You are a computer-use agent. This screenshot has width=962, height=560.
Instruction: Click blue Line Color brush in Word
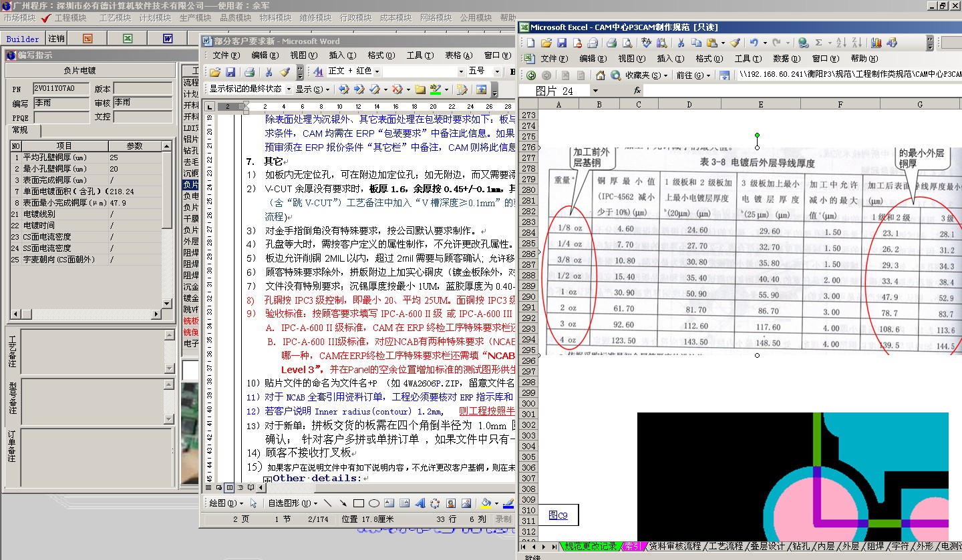click(x=509, y=503)
